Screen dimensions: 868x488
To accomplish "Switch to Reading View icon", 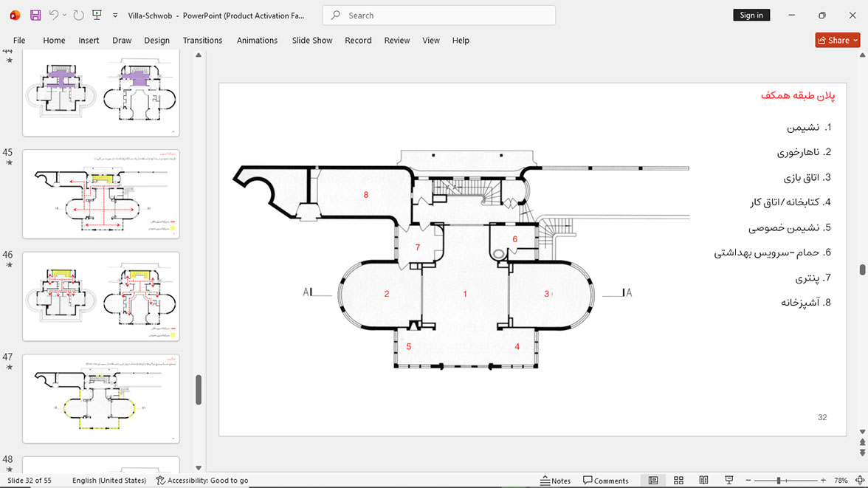I will click(703, 480).
